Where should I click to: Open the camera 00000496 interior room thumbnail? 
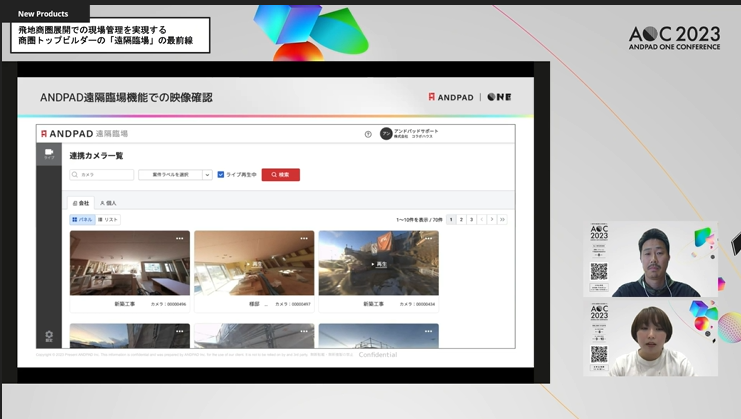[x=130, y=263]
